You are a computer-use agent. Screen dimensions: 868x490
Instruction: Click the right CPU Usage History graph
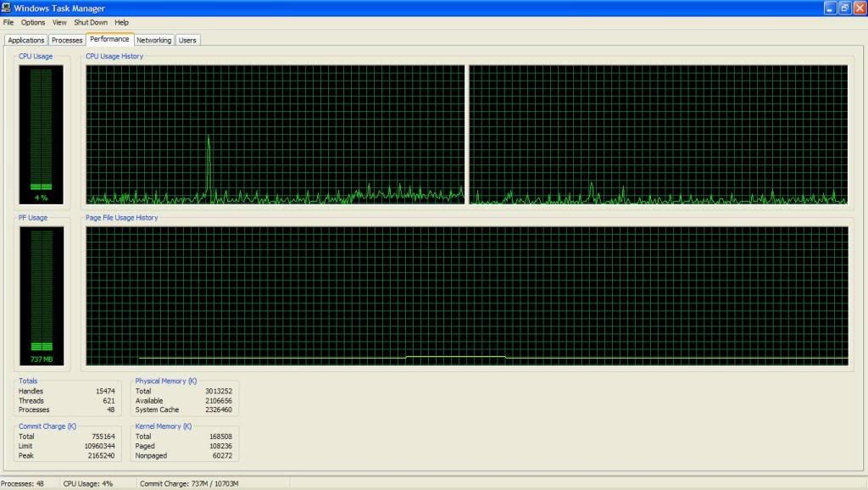[x=658, y=134]
